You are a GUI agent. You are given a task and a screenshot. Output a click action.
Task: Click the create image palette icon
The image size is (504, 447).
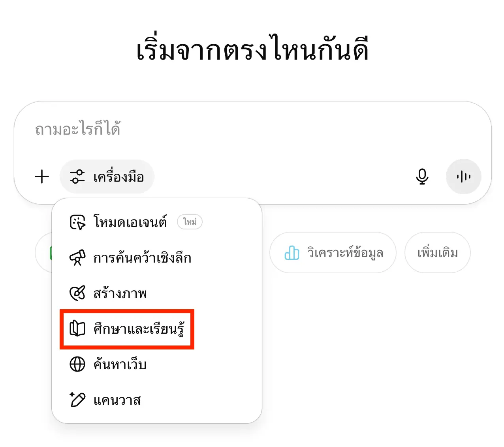77,293
